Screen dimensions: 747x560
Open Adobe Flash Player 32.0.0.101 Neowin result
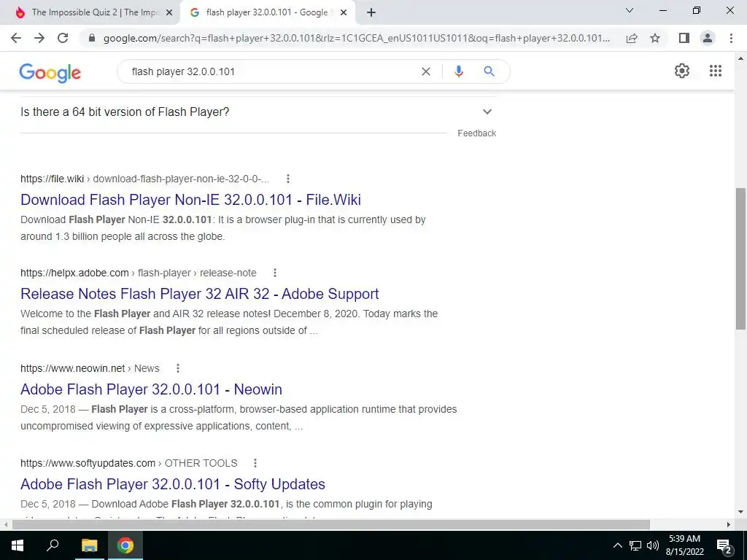[151, 389]
